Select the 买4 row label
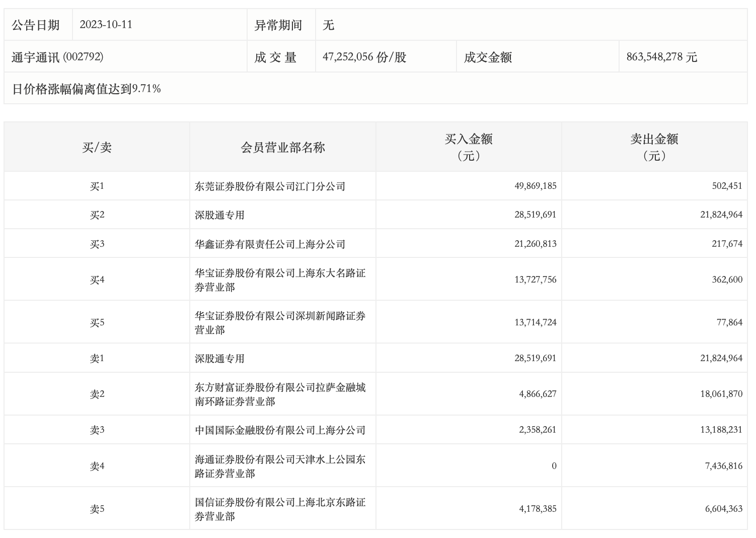Screen dimensions: 756x538 (97, 280)
